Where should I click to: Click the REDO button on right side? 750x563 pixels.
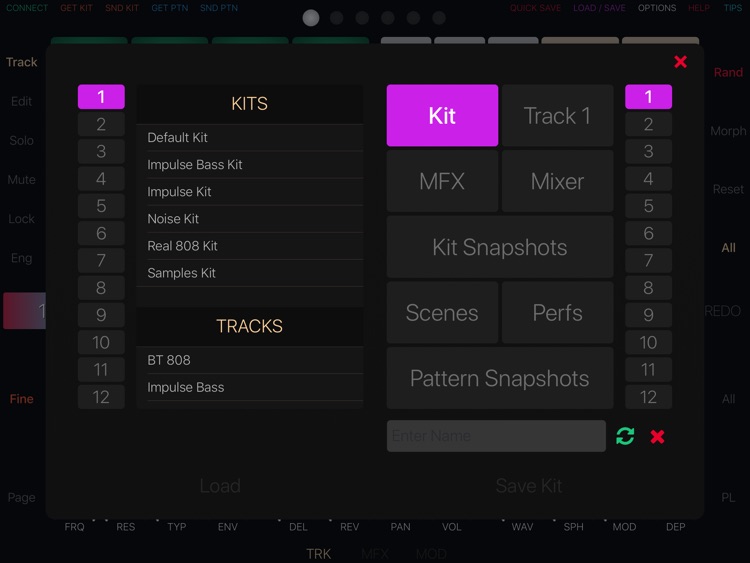click(723, 311)
